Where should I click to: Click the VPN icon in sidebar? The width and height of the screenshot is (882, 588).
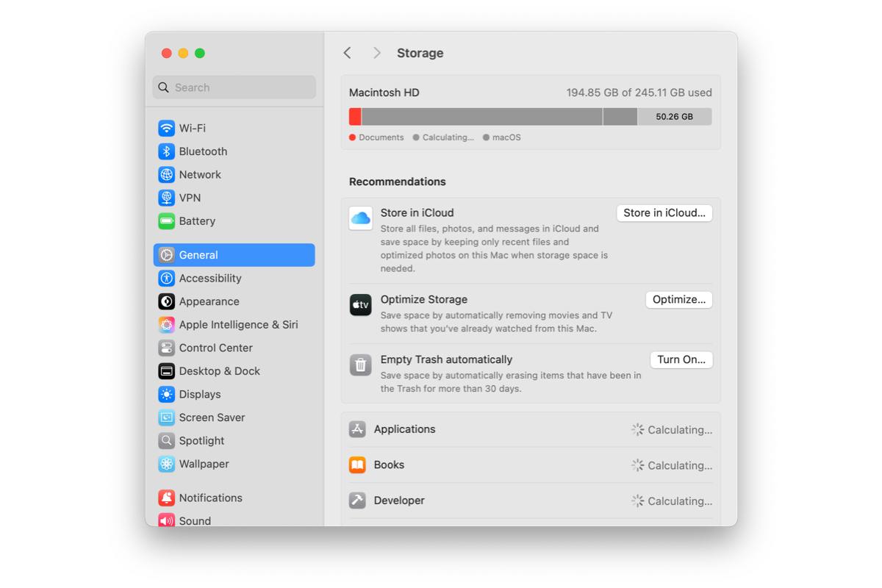[167, 198]
